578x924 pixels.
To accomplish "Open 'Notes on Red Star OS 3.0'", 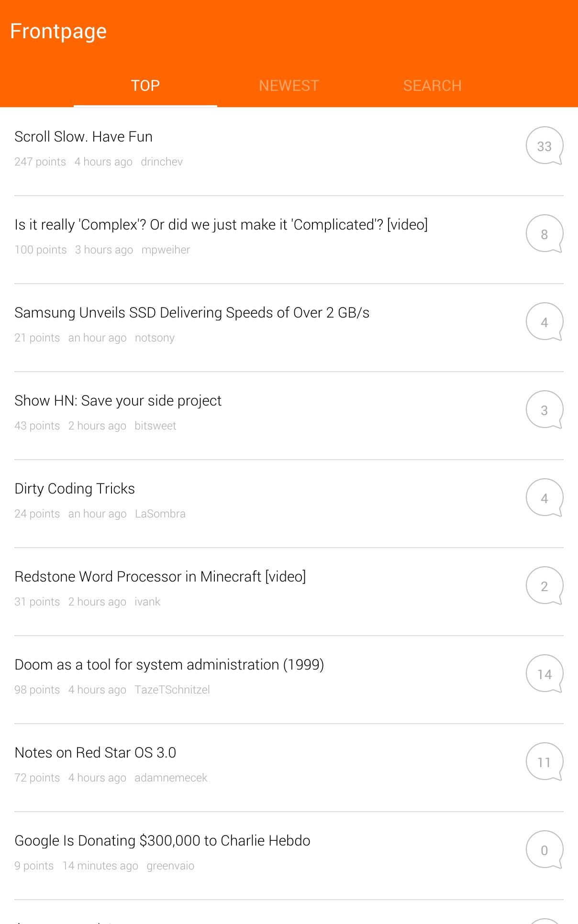I will coord(95,753).
